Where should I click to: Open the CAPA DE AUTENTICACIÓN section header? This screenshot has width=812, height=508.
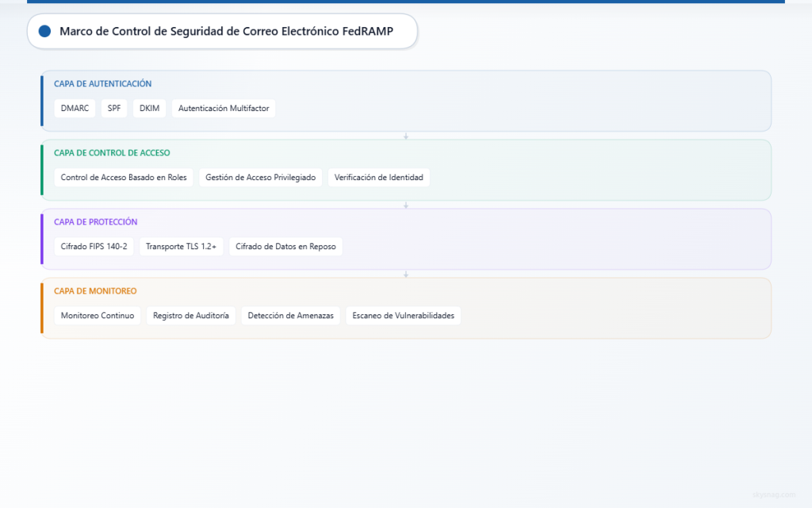click(x=102, y=83)
